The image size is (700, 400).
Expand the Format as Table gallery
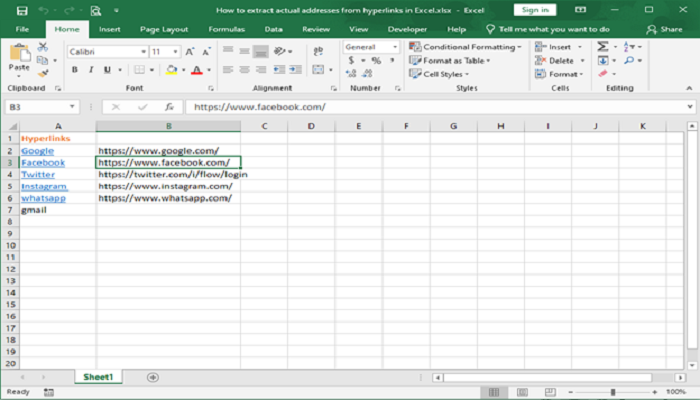click(450, 60)
